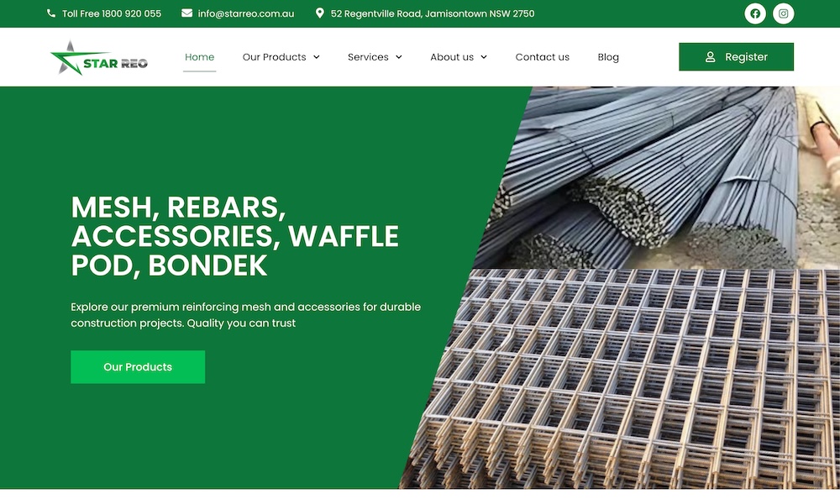The width and height of the screenshot is (840, 504).
Task: Open the Facebook social icon
Action: point(755,13)
